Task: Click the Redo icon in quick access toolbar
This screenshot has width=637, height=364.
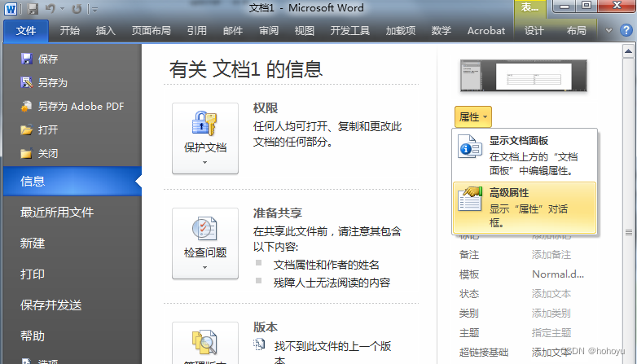Action: 77,8
